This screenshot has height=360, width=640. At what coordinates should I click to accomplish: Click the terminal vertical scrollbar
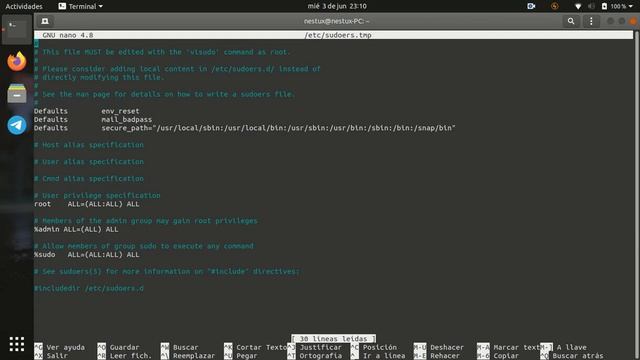pyautogui.click(x=636, y=195)
